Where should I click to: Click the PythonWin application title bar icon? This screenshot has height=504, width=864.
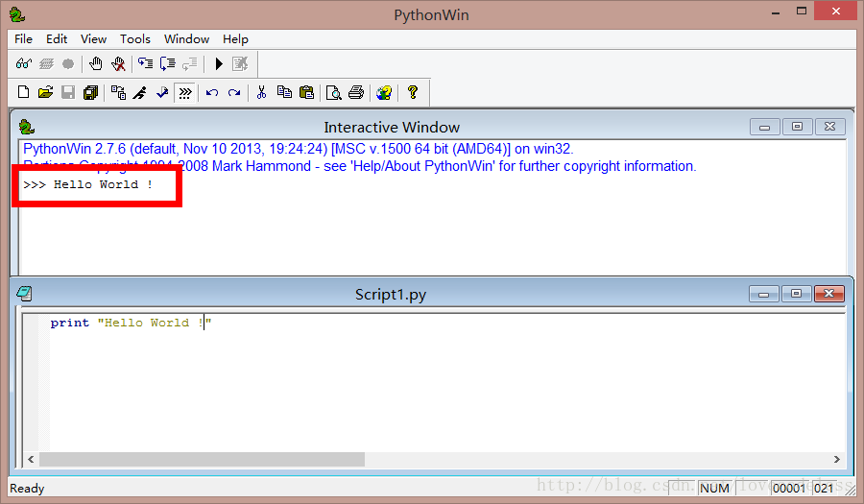[17, 14]
